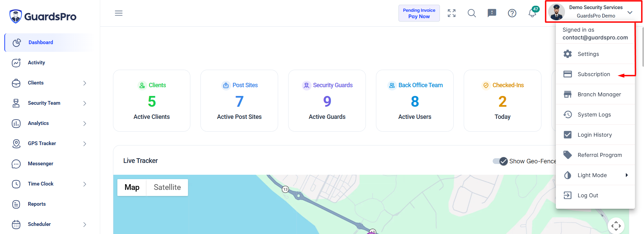Screen dimensions: 644x234
Task: Expand the Analytics submenu chevron
Action: pyautogui.click(x=85, y=124)
